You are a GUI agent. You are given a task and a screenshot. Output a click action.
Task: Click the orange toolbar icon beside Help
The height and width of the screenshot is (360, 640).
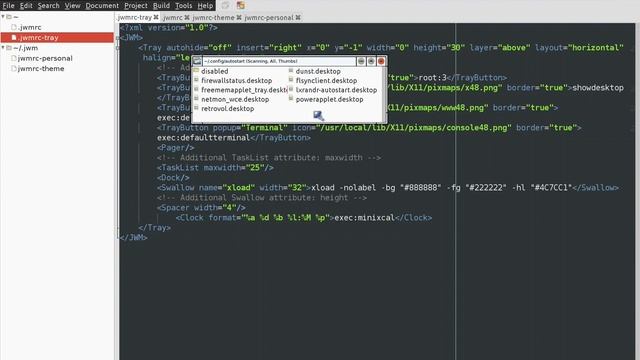pos(241,5)
